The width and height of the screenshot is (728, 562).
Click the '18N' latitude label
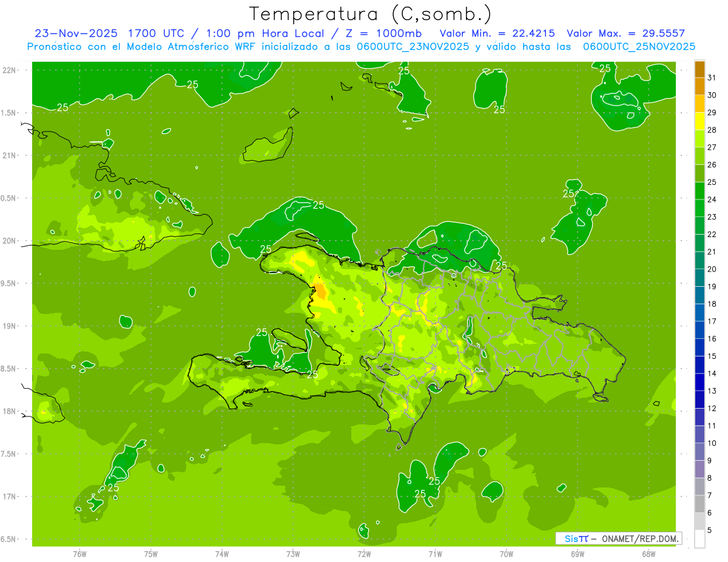(9, 412)
